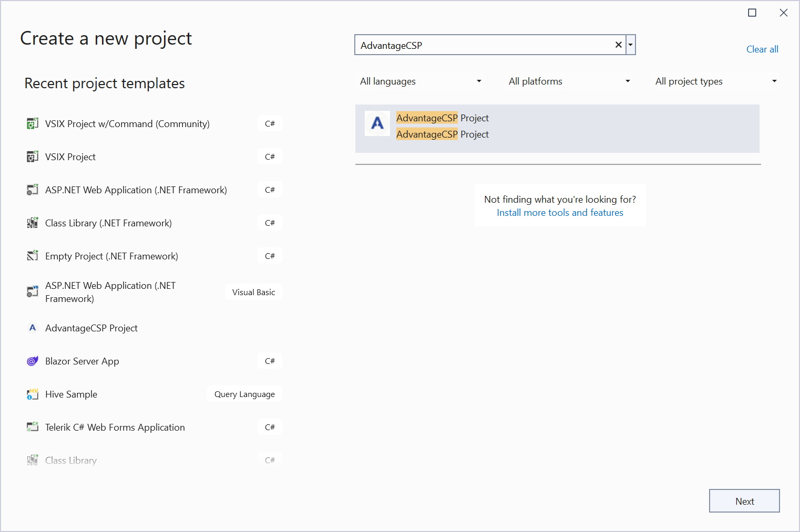The height and width of the screenshot is (532, 800).
Task: Click the Query Language tag on Hive Sample
Action: click(244, 394)
